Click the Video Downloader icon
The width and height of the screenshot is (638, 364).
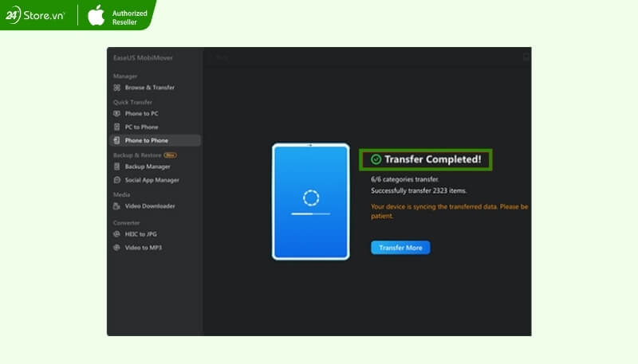117,206
